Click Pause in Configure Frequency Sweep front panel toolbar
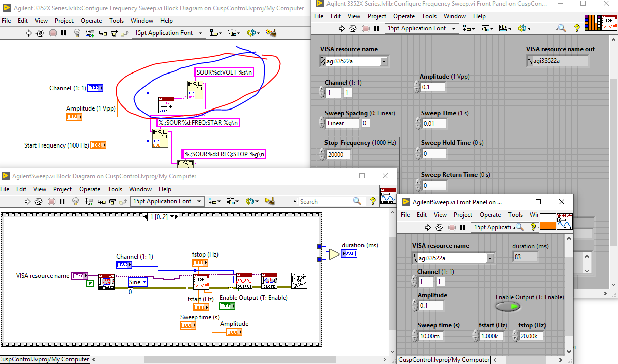The width and height of the screenshot is (618, 364). click(376, 28)
